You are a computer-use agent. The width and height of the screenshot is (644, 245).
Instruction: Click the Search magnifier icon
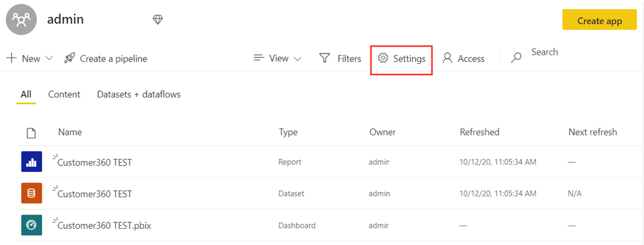[x=516, y=58]
